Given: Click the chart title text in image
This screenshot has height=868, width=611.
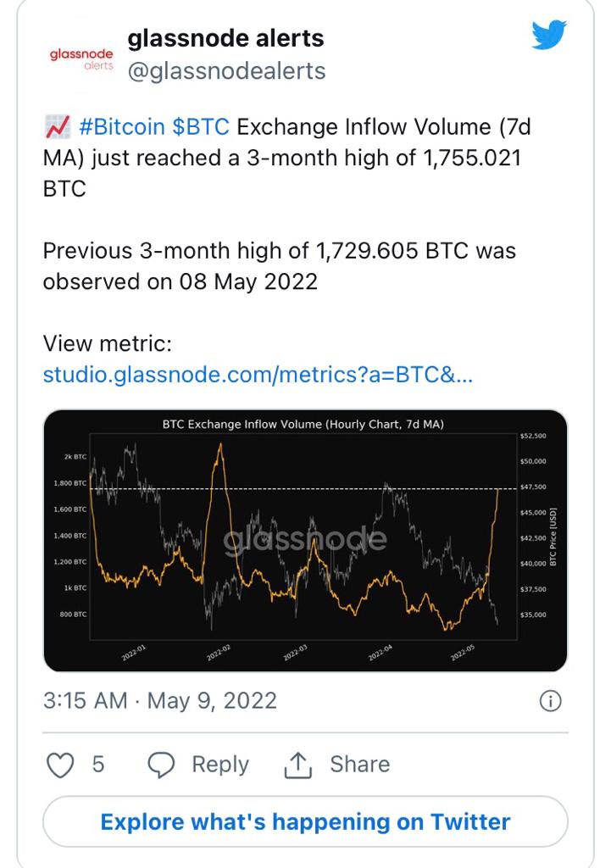Looking at the screenshot, I should point(303,424).
